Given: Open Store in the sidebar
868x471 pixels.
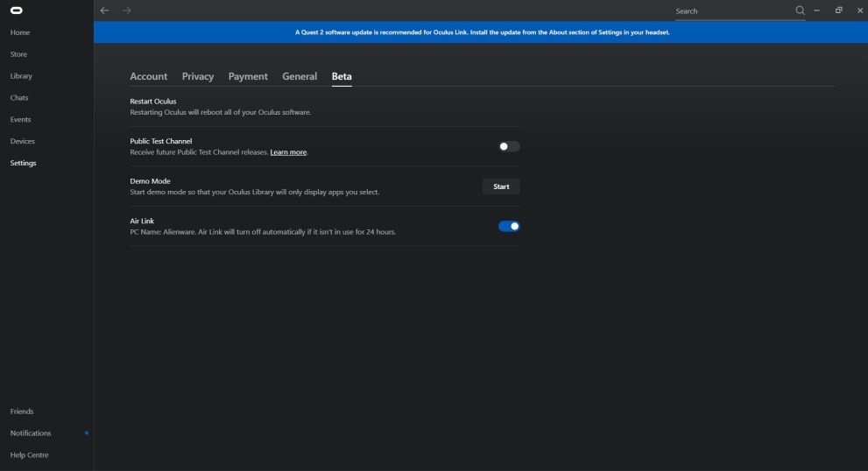Looking at the screenshot, I should [x=18, y=54].
